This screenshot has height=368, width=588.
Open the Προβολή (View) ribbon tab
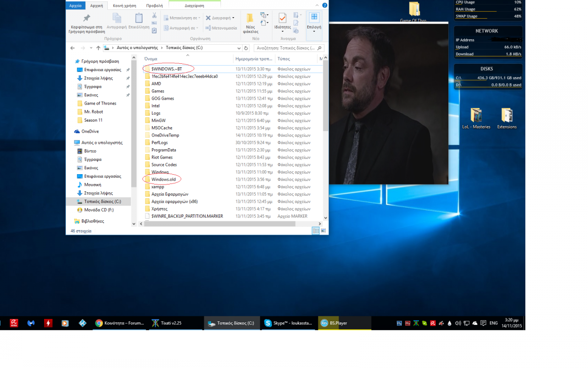click(x=154, y=5)
